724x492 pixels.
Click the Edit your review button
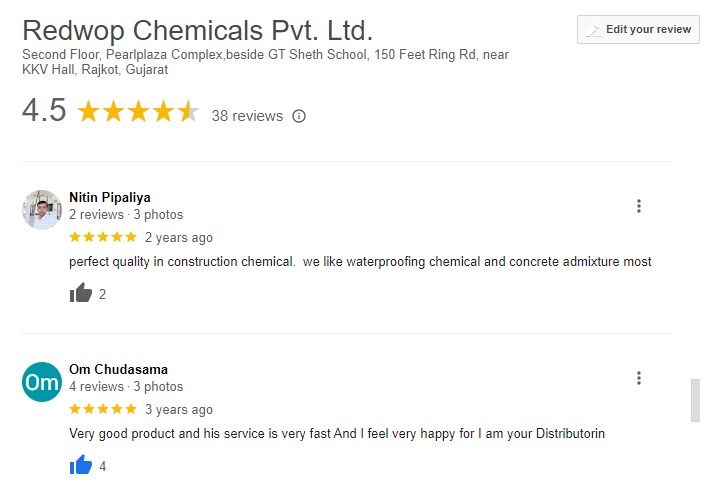638,30
